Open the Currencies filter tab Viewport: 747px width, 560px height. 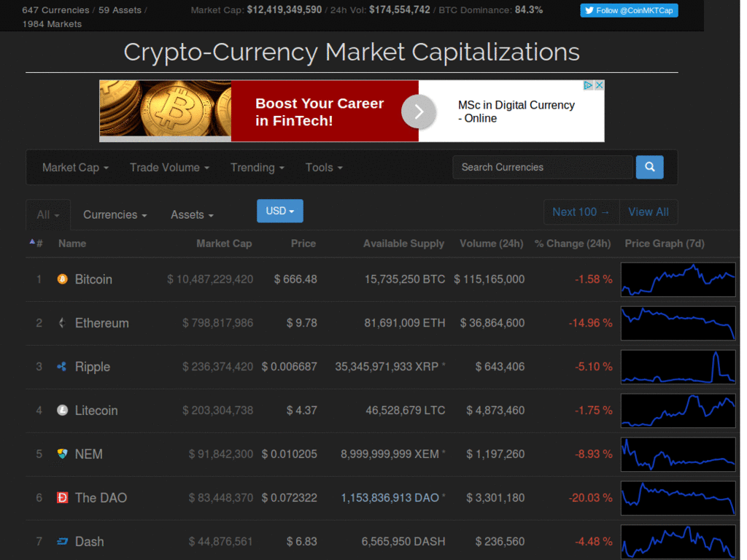point(115,215)
